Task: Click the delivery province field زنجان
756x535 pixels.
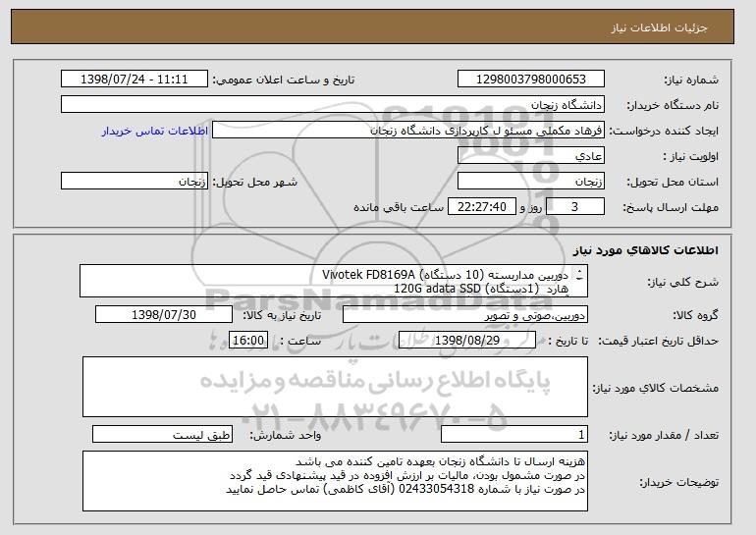Action: tap(531, 182)
